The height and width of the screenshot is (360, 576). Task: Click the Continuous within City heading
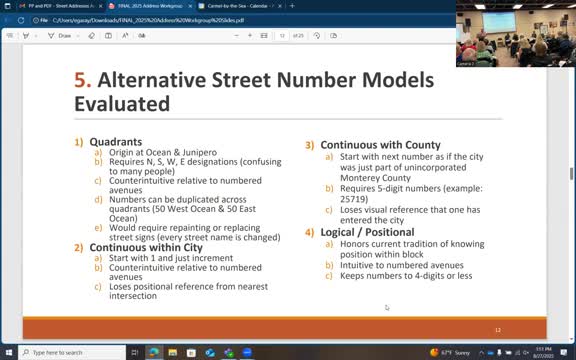(146, 248)
